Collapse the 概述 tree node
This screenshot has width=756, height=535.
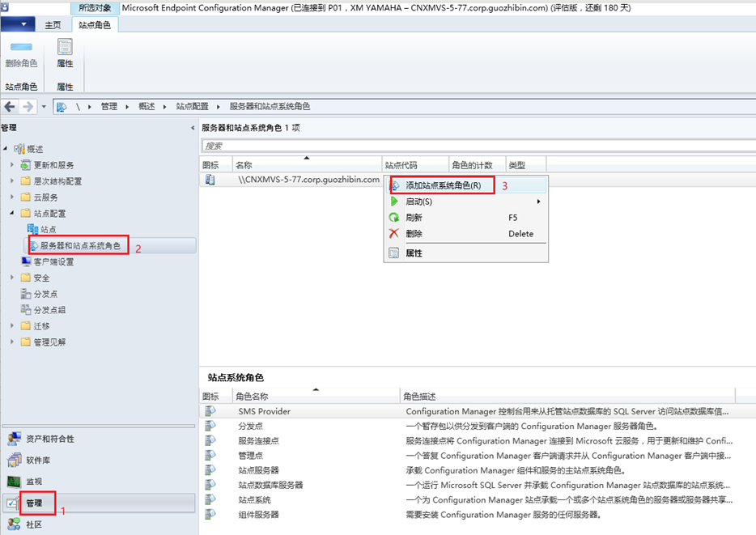coord(6,148)
